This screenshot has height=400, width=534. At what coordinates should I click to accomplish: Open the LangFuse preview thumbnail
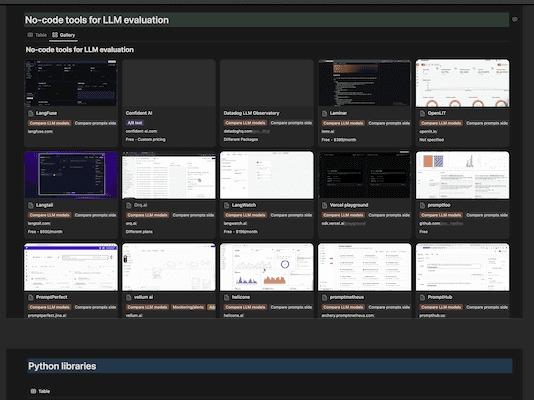[x=71, y=83]
